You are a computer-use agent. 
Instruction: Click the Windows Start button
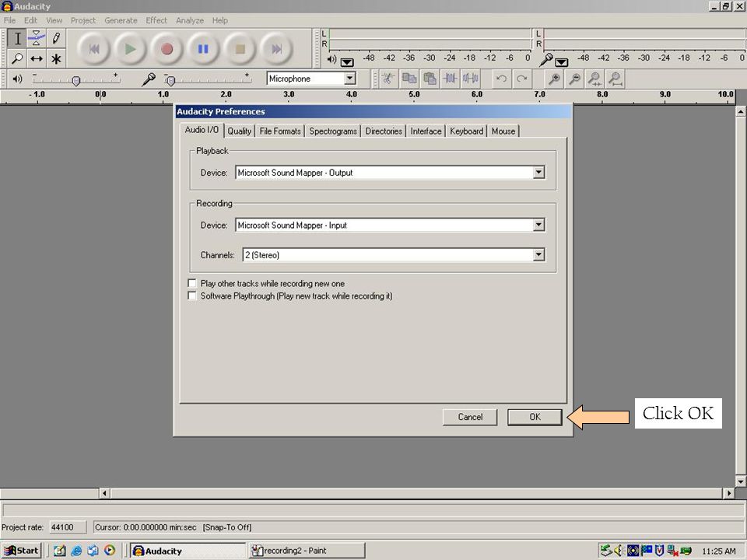(22, 551)
